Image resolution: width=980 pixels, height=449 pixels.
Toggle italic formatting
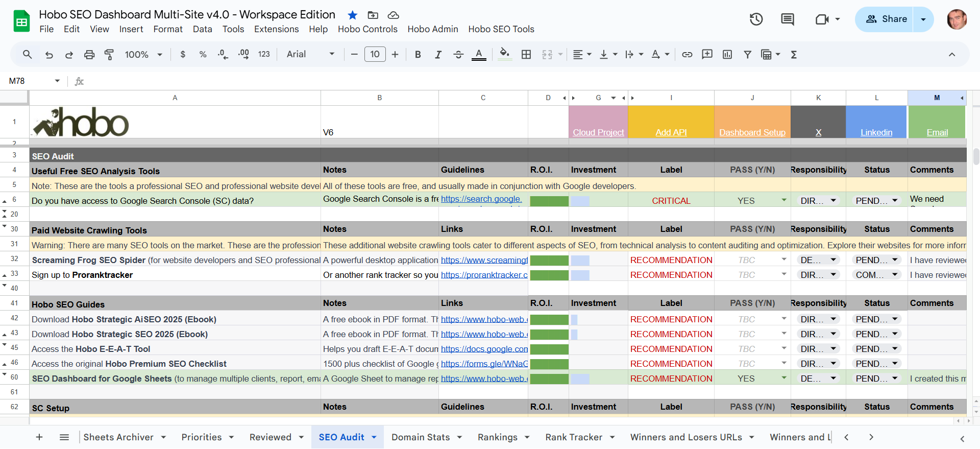pos(438,54)
